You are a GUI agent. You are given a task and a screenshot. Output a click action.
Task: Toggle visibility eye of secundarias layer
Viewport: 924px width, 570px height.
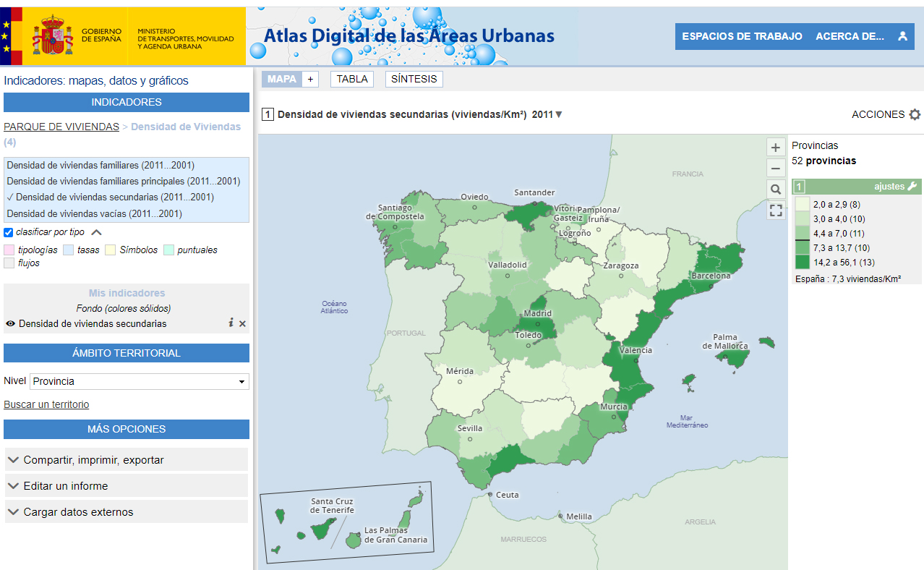pyautogui.click(x=10, y=324)
